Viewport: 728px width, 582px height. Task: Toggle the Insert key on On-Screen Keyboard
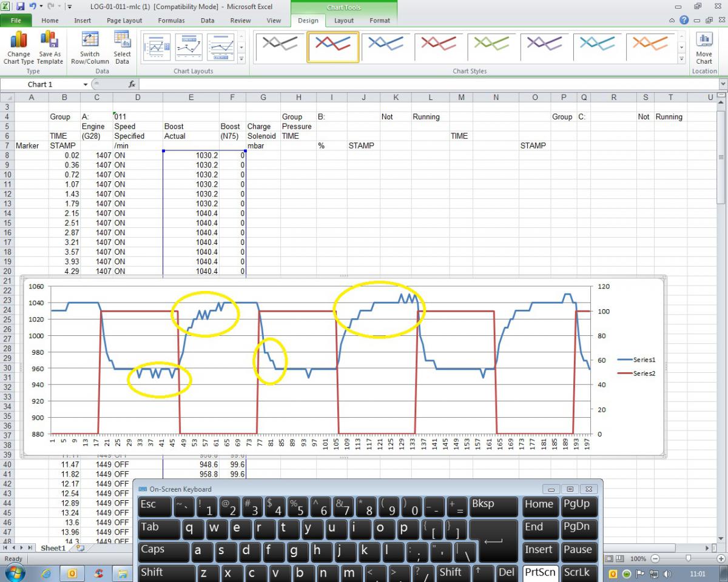coord(539,550)
